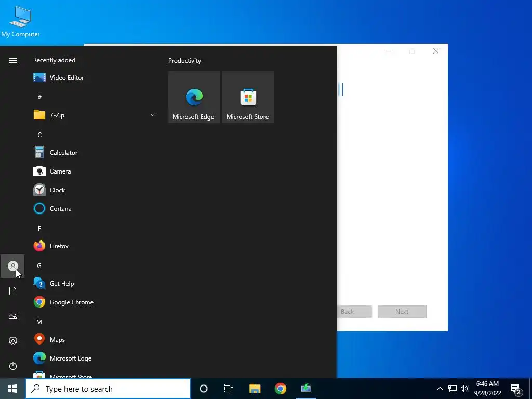The height and width of the screenshot is (399, 532).
Task: Open Microsoft Edge in the app list
Action: [x=95, y=358]
